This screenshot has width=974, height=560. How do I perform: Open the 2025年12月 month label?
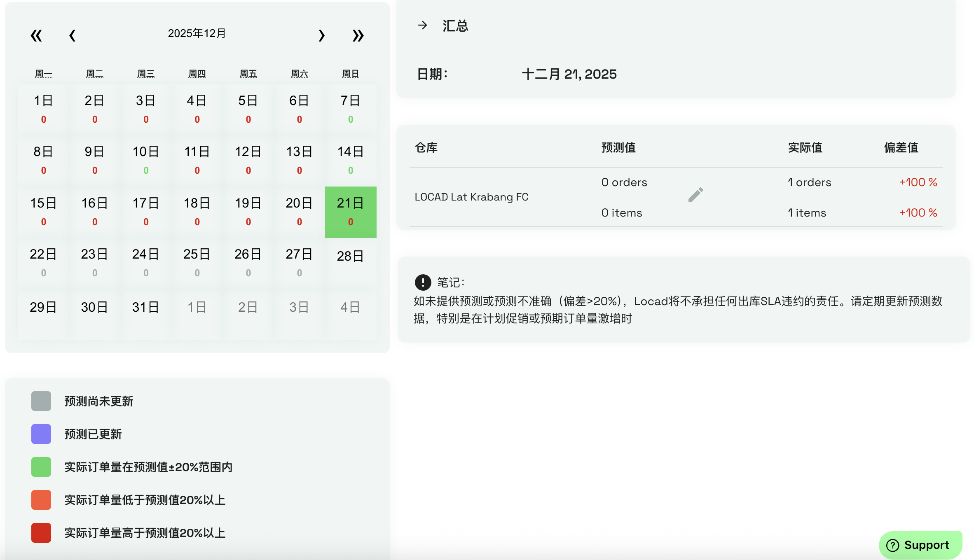pyautogui.click(x=197, y=33)
